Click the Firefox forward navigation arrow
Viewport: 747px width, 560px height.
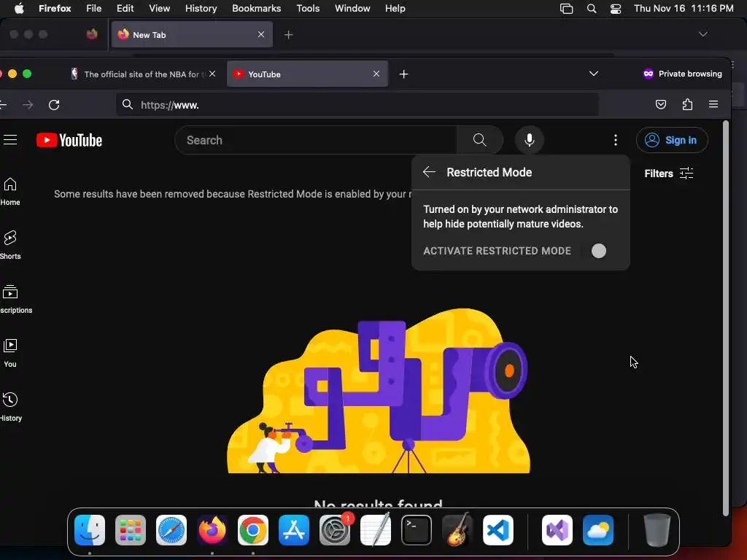coord(28,105)
